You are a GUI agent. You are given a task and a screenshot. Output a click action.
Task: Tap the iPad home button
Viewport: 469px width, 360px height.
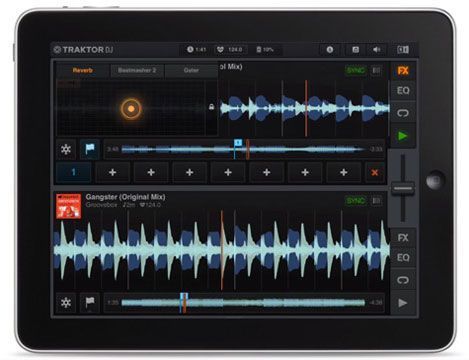[435, 180]
